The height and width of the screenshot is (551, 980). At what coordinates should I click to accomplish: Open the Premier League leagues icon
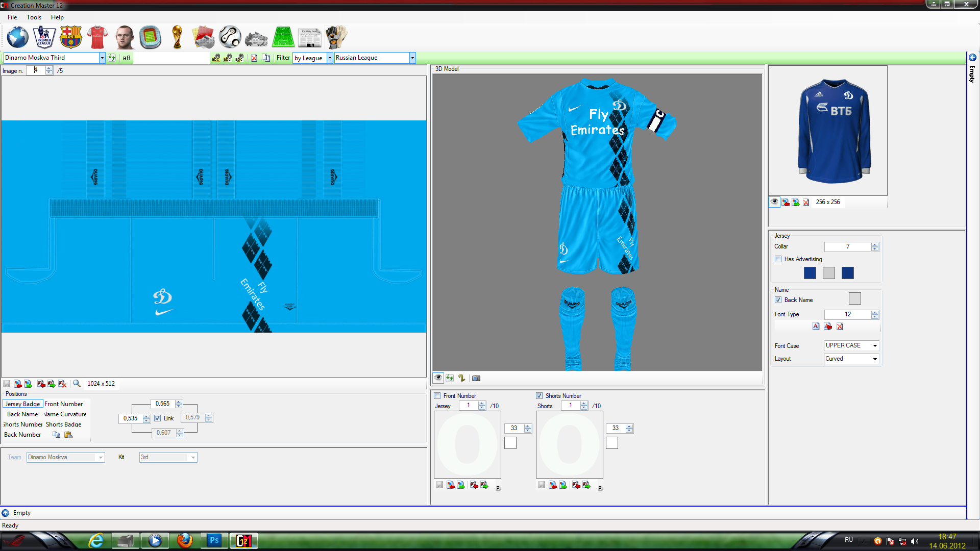(x=44, y=37)
